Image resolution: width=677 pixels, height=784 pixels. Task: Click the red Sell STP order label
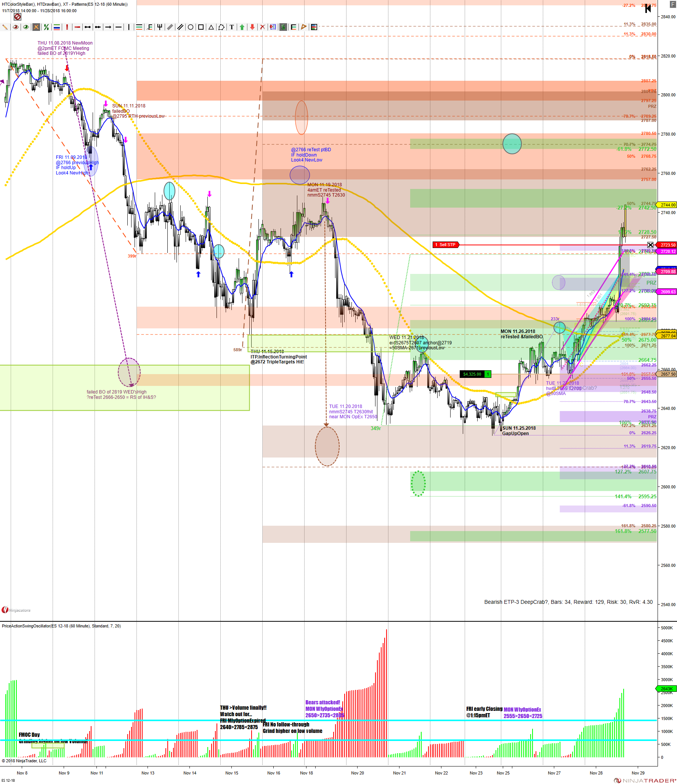pos(446,245)
